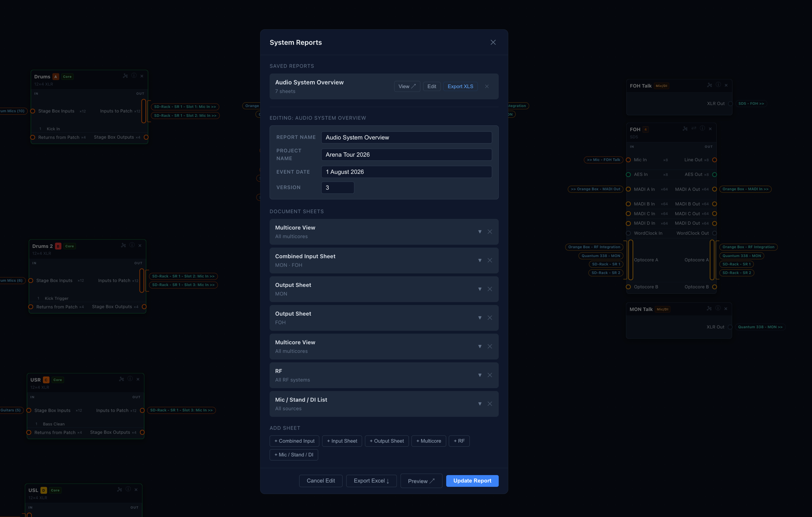Click MON Talk XLR Out port
Viewport: 812px width, 517px height.
[x=730, y=327]
